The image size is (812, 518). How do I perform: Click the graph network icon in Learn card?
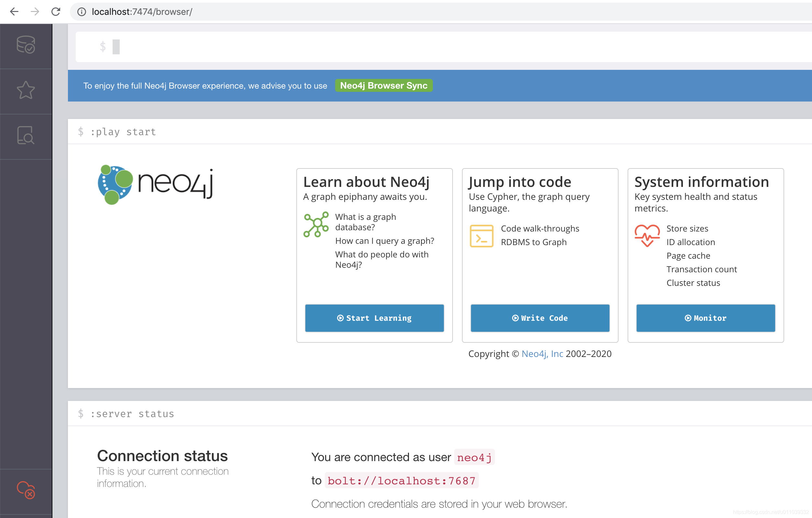(316, 224)
